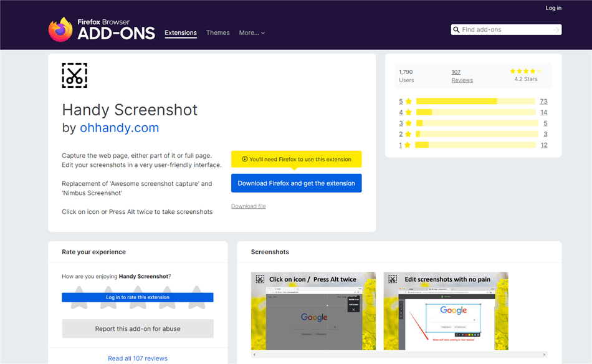This screenshot has width=592, height=364.
Task: Click the 'Handy Screenshot' title heading
Action: [x=130, y=110]
